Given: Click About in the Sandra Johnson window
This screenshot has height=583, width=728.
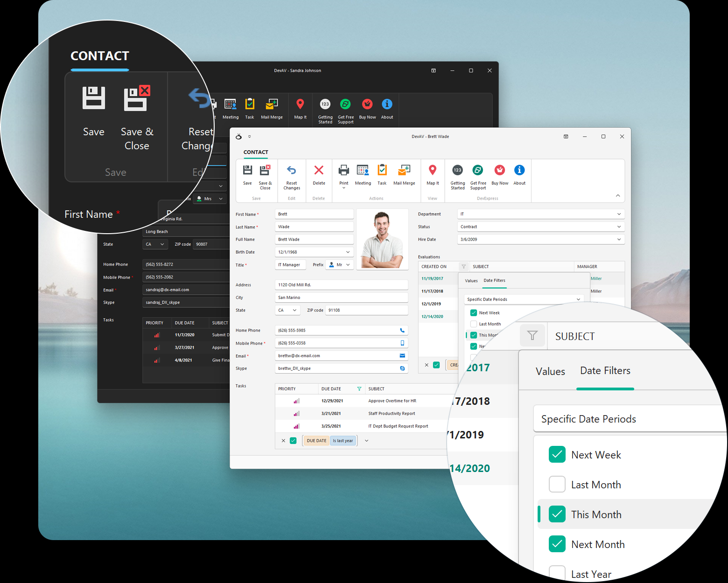Looking at the screenshot, I should point(387,109).
